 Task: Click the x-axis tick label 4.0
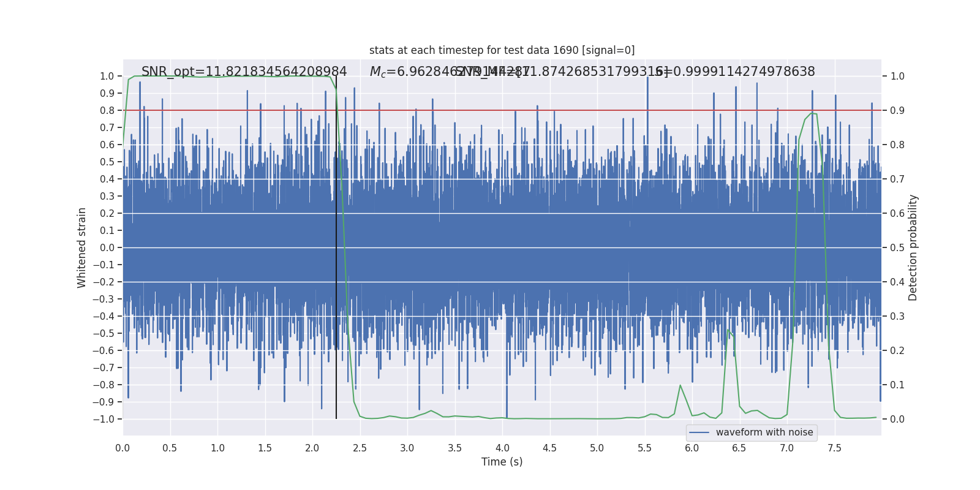[502, 448]
